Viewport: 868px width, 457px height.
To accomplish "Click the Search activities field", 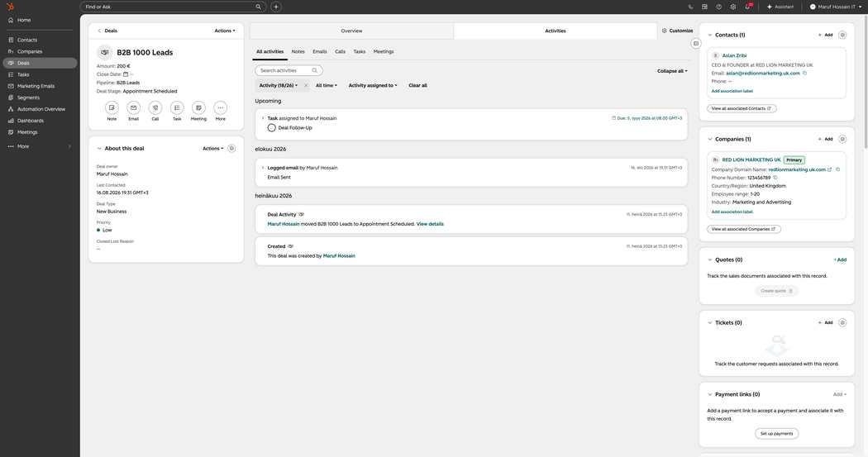I will 289,71.
